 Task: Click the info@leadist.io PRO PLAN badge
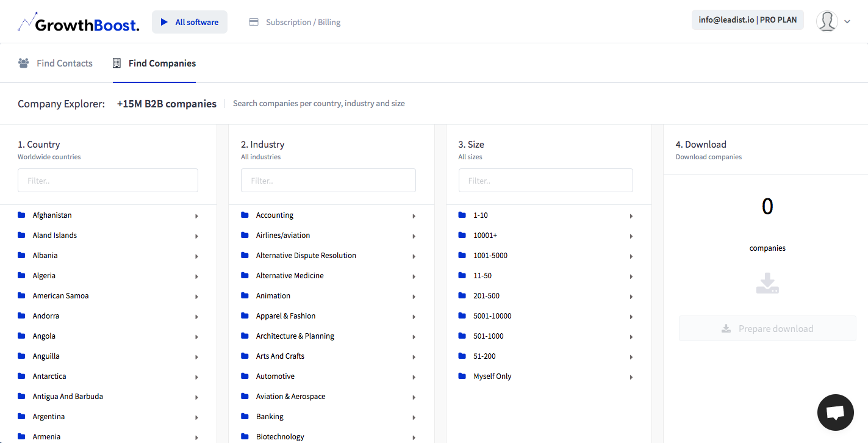(747, 20)
